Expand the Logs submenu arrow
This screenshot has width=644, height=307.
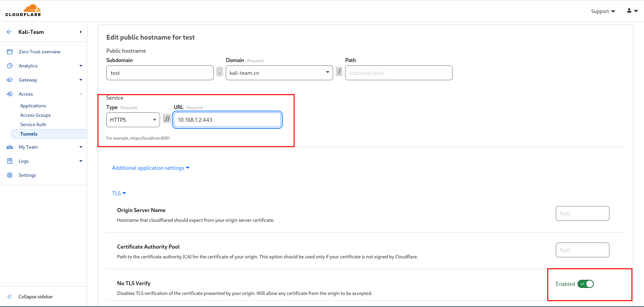click(81, 161)
